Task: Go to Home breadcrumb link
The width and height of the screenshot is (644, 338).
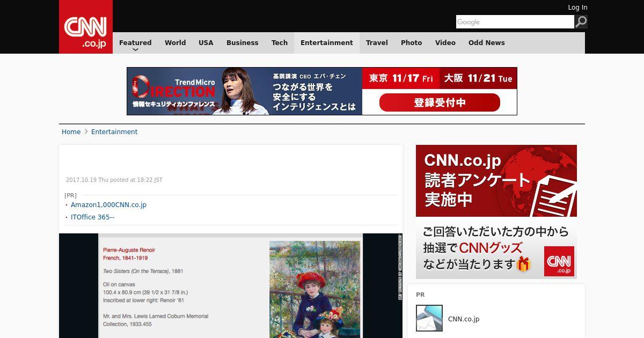Action: click(x=71, y=132)
